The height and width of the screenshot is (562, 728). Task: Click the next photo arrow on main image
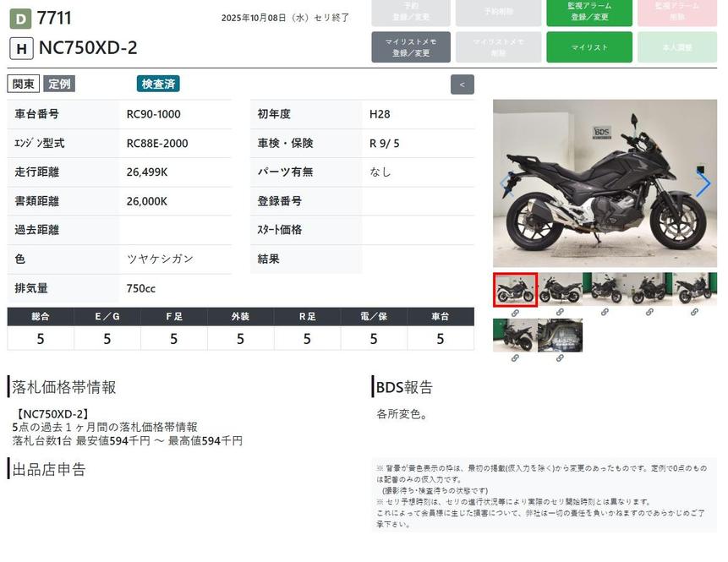[703, 183]
